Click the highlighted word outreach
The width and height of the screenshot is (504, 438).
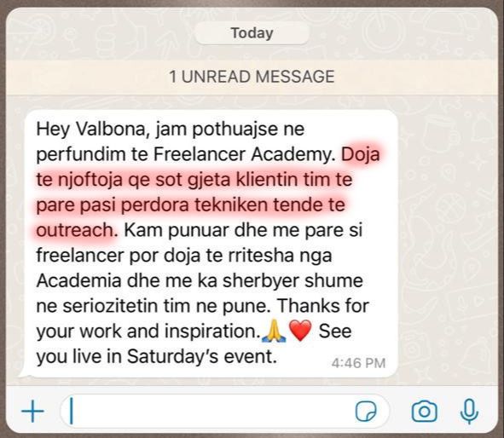(x=75, y=230)
